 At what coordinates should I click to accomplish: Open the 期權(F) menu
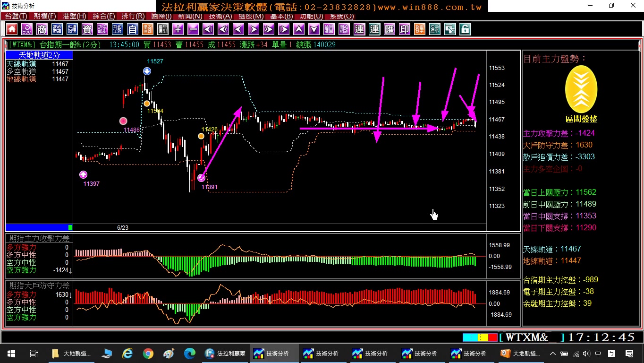pos(45,16)
